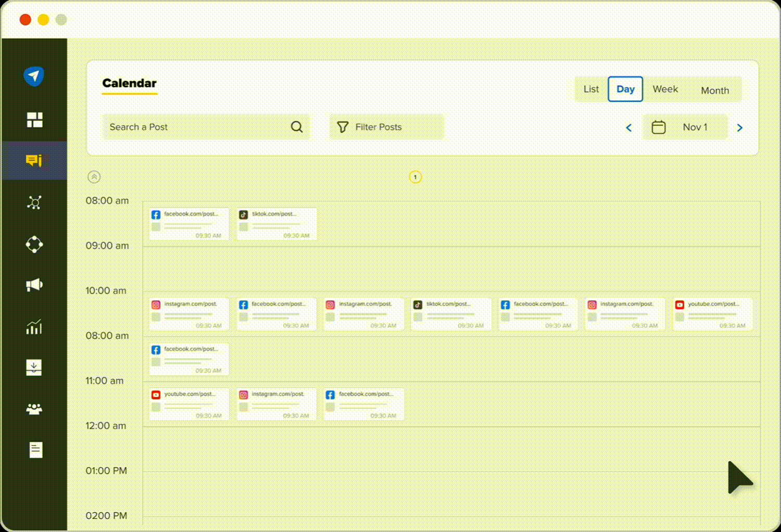This screenshot has width=781, height=532.
Task: Open the team members icon
Action: point(34,409)
